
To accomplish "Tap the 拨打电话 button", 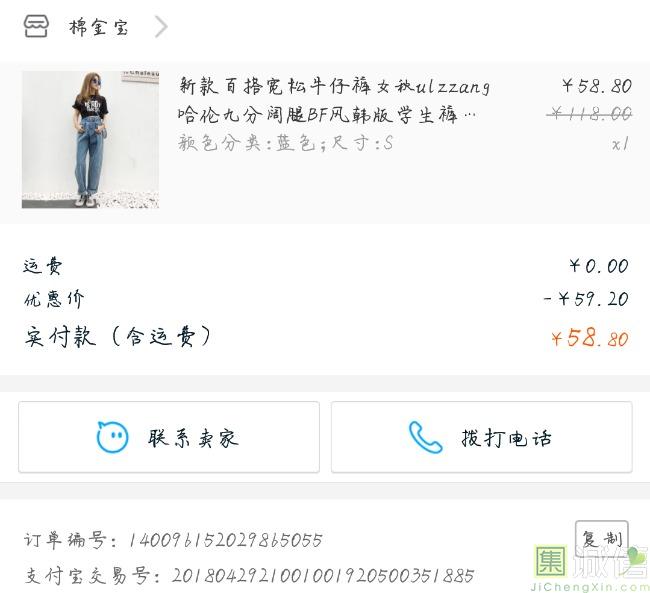I will pyautogui.click(x=482, y=437).
